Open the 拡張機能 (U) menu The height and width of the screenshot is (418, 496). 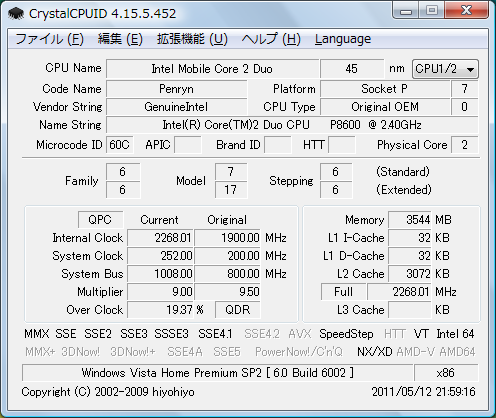pyautogui.click(x=192, y=39)
